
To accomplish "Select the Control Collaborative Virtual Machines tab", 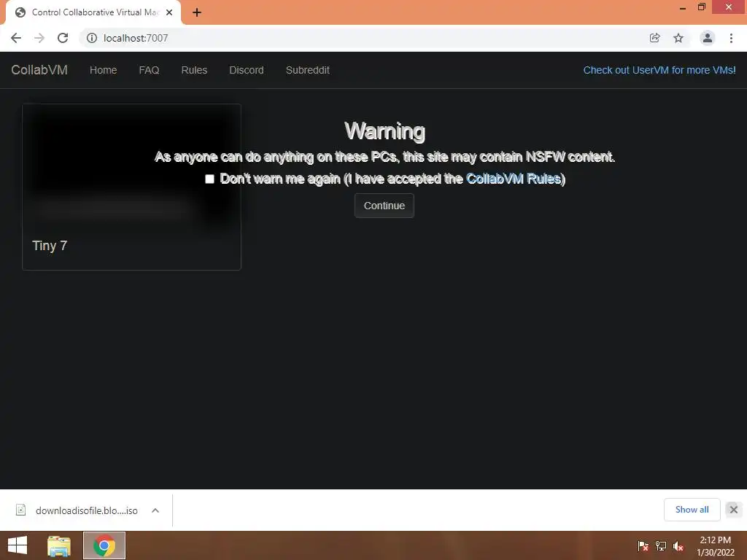I will pos(93,12).
